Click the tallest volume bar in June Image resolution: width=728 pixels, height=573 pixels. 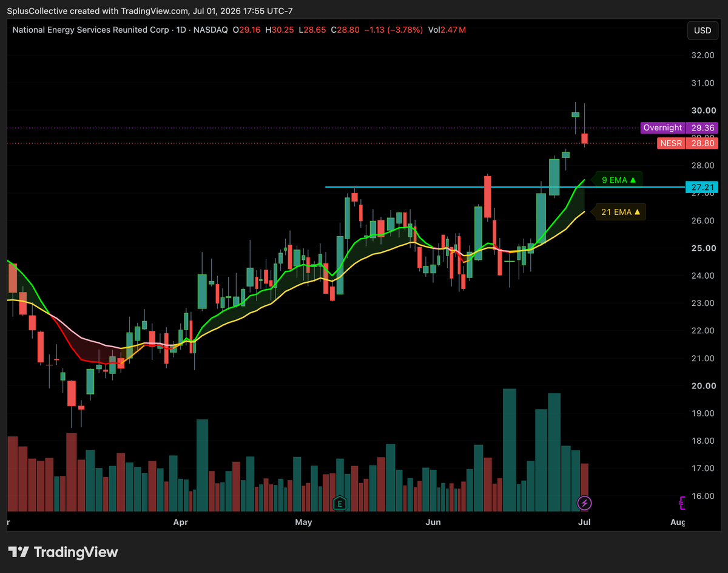pos(510,449)
